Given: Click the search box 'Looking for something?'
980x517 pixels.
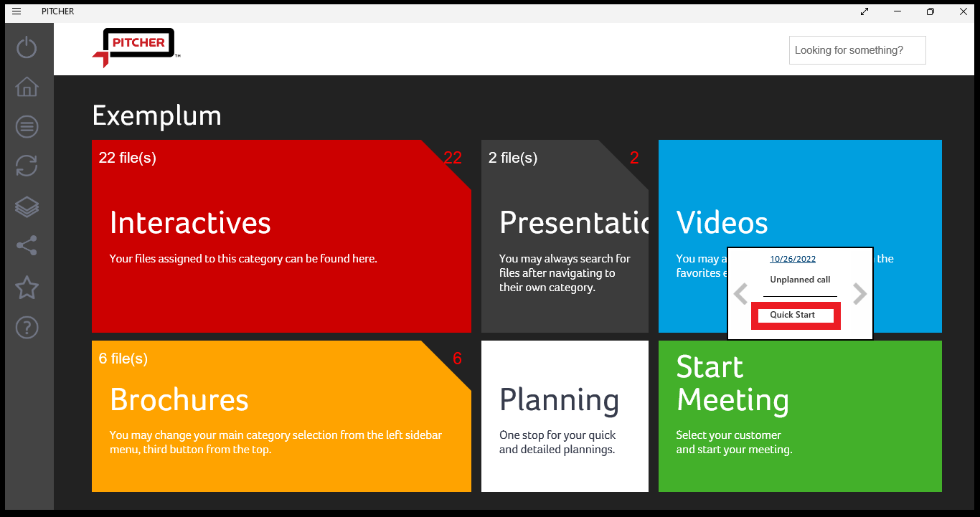Looking at the screenshot, I should coord(857,50).
